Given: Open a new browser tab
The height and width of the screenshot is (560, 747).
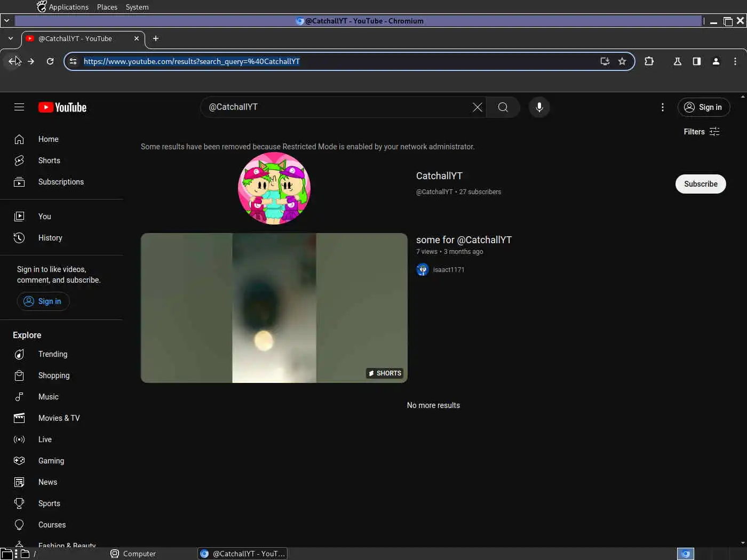Looking at the screenshot, I should 156,38.
